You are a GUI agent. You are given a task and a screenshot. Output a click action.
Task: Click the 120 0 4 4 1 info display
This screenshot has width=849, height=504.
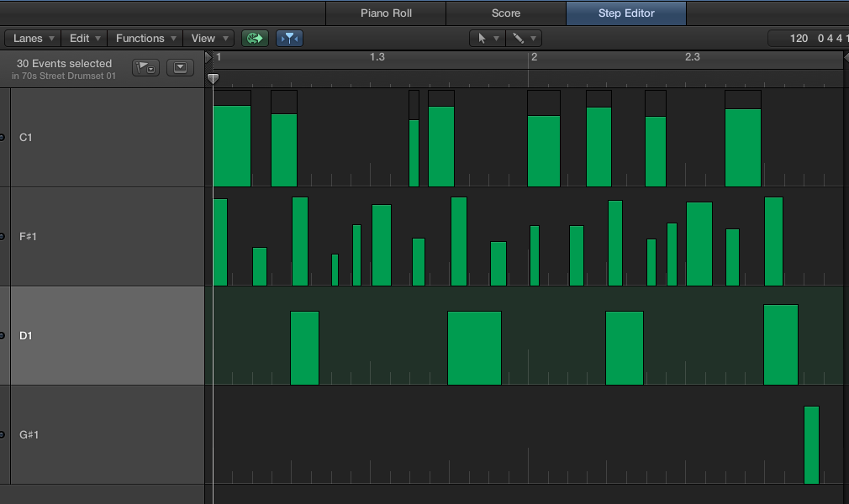pos(807,39)
